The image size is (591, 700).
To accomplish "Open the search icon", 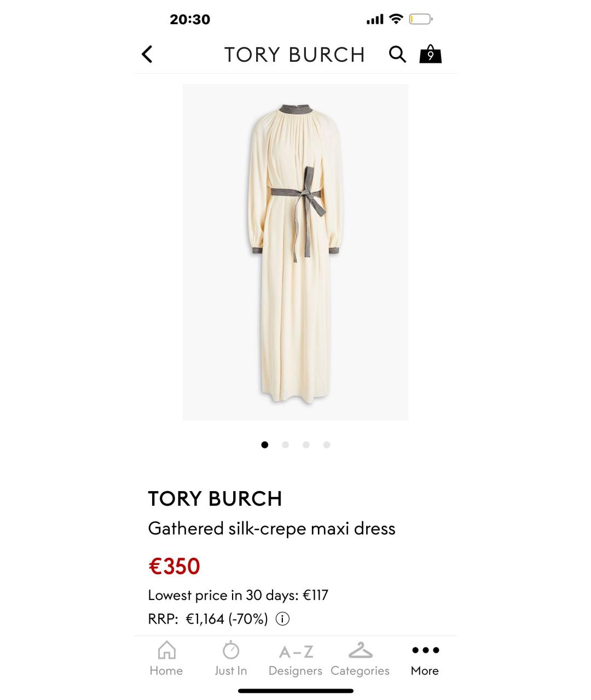I will coord(397,54).
